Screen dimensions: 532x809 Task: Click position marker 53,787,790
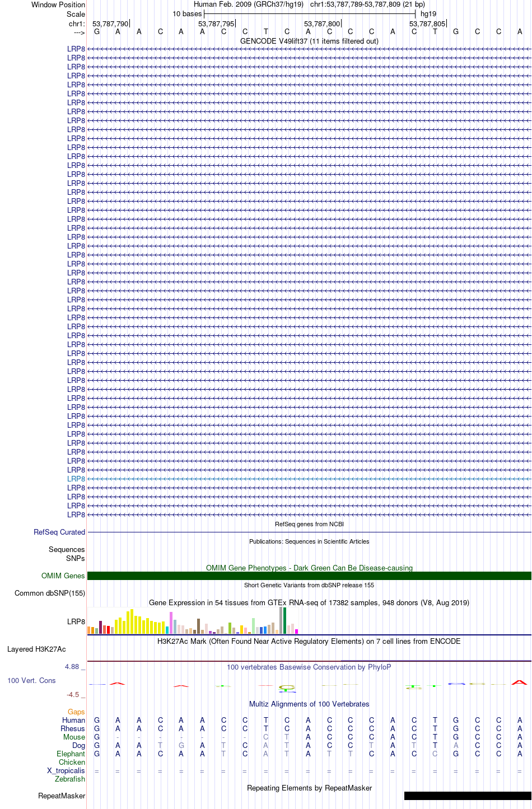110,24
